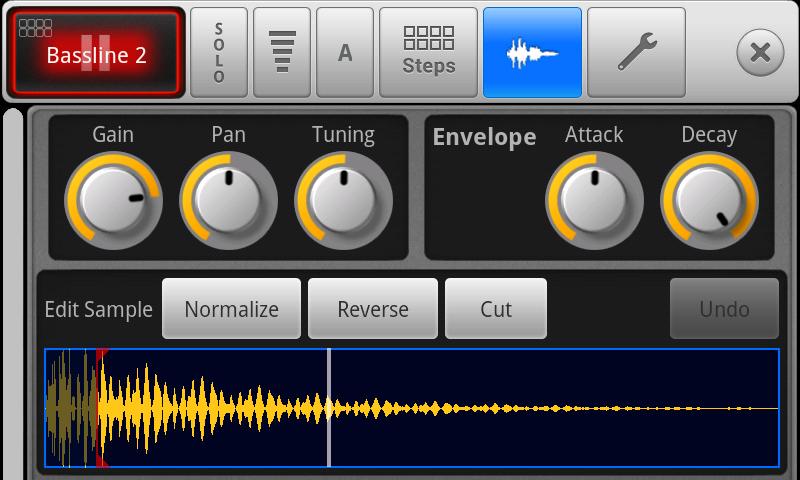Click the white playhead line in waveform
This screenshot has height=480, width=800.
[329, 408]
